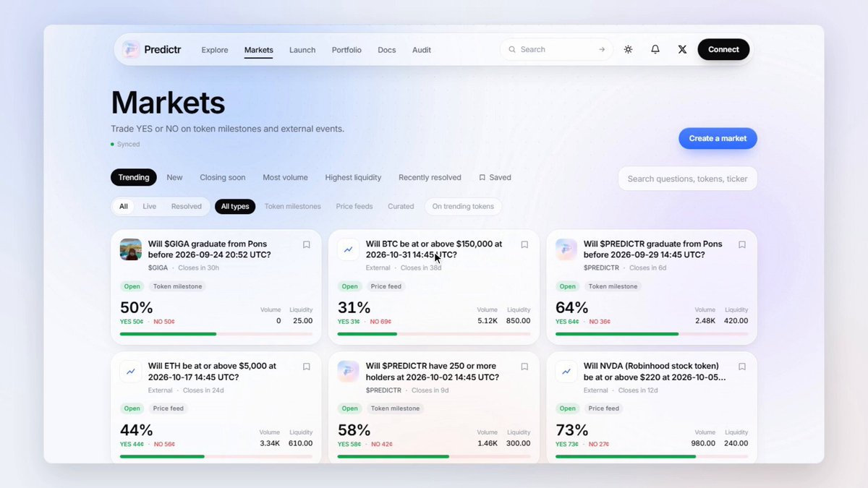Image resolution: width=868 pixels, height=488 pixels.
Task: Click the NVDA market chart icon
Action: 566,372
